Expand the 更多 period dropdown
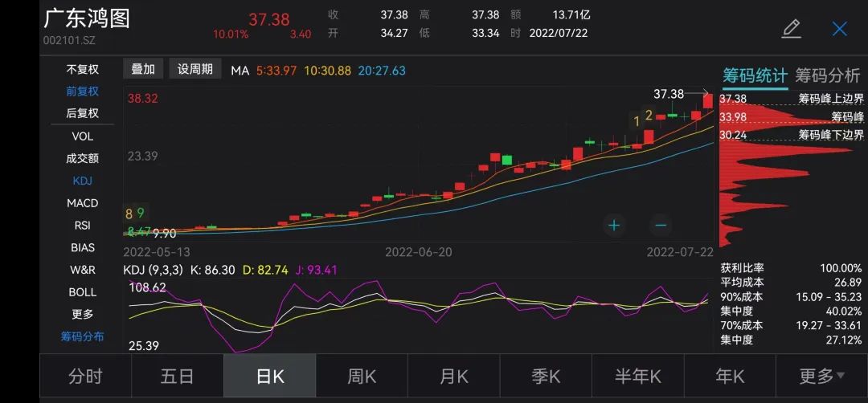 tap(821, 376)
